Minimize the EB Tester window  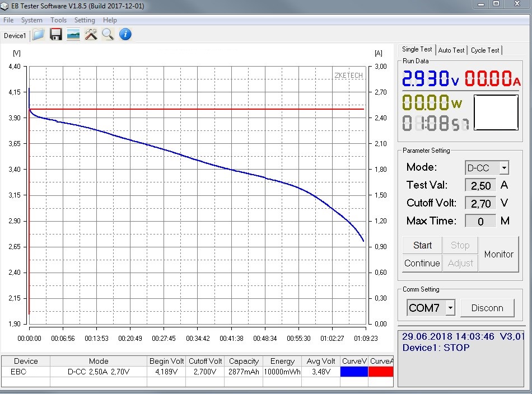pos(481,4)
